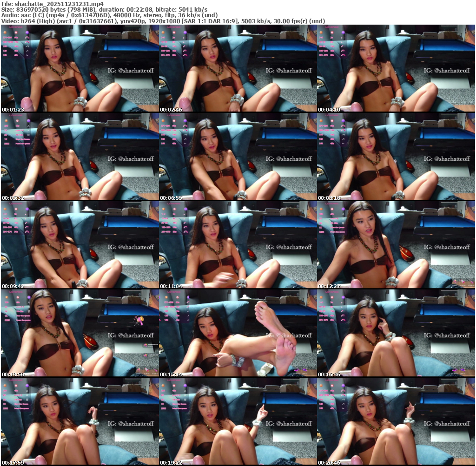Select the frame at 00:15:14

tap(238, 333)
